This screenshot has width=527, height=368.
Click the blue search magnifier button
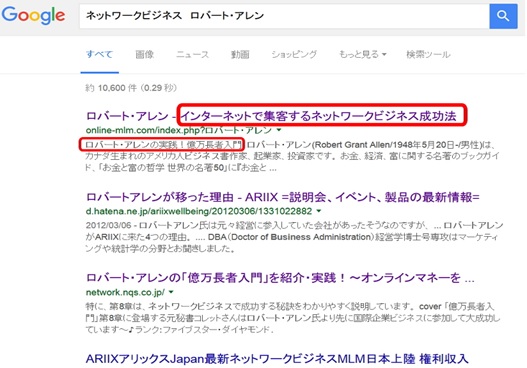[x=503, y=16]
